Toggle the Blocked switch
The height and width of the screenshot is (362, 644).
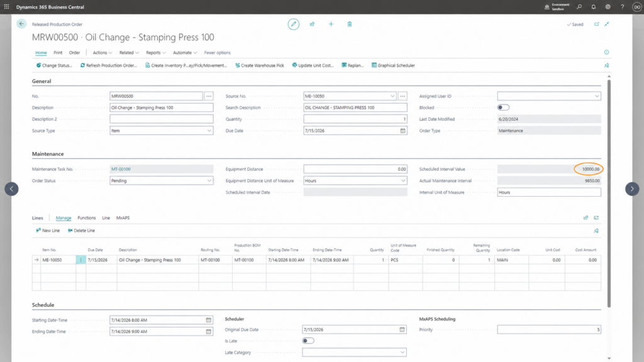pos(503,107)
